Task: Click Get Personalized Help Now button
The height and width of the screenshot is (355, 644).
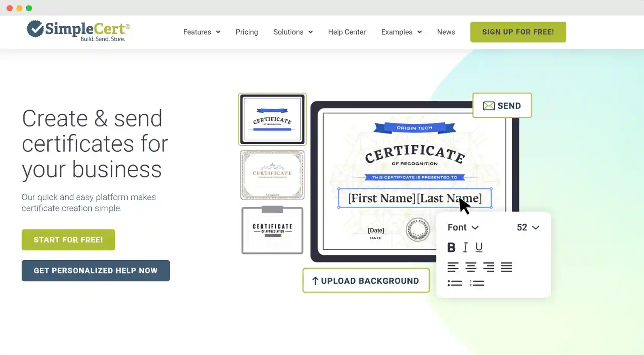Action: 96,270
